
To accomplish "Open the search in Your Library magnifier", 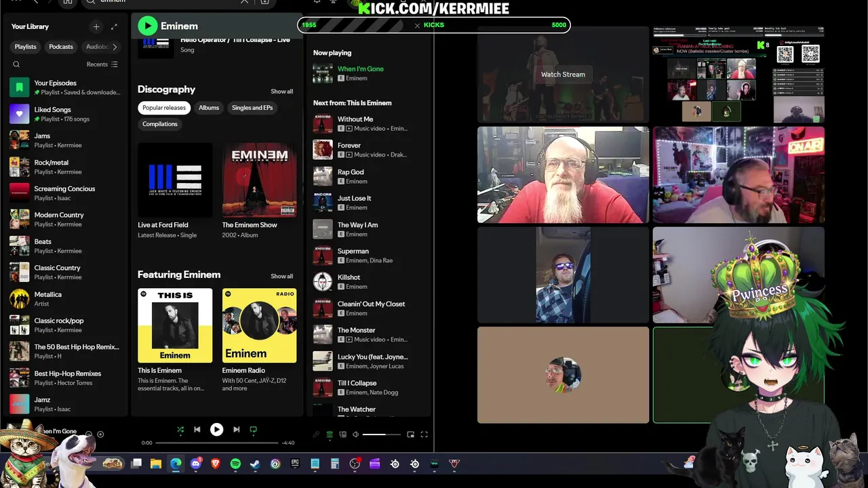I will click(x=16, y=64).
